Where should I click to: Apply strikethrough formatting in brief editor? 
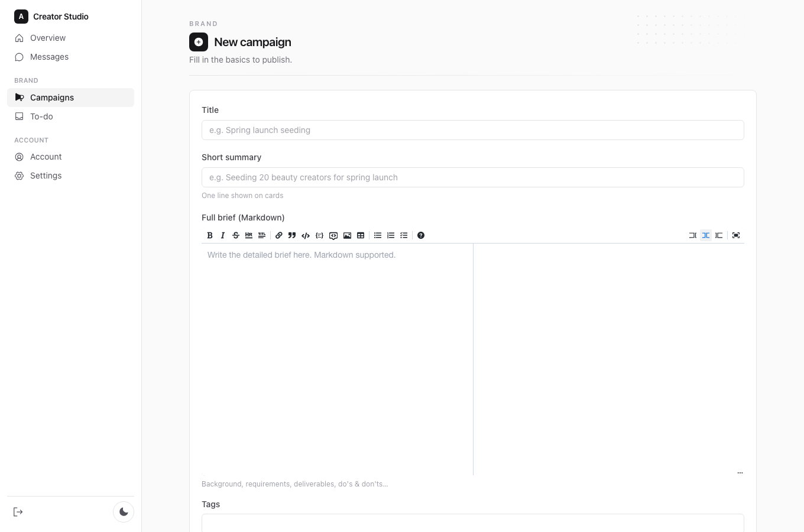click(236, 235)
